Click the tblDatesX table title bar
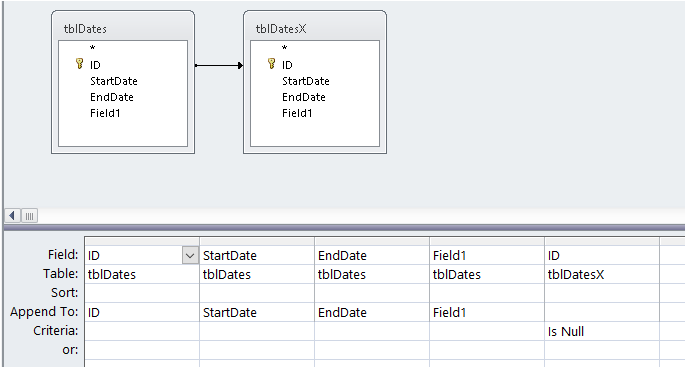 tap(315, 28)
